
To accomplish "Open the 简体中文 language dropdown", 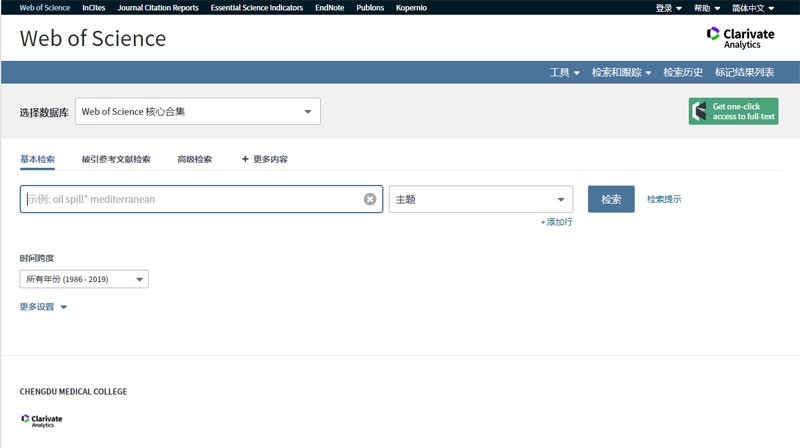I will coord(753,8).
